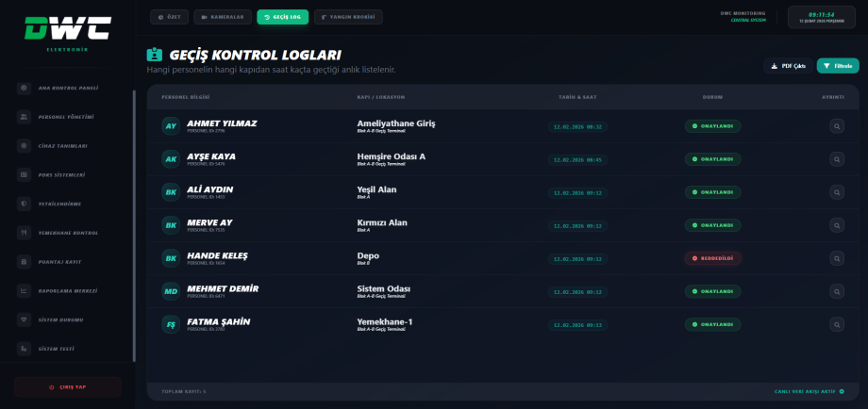Click the Reddedildi status badge

click(713, 258)
